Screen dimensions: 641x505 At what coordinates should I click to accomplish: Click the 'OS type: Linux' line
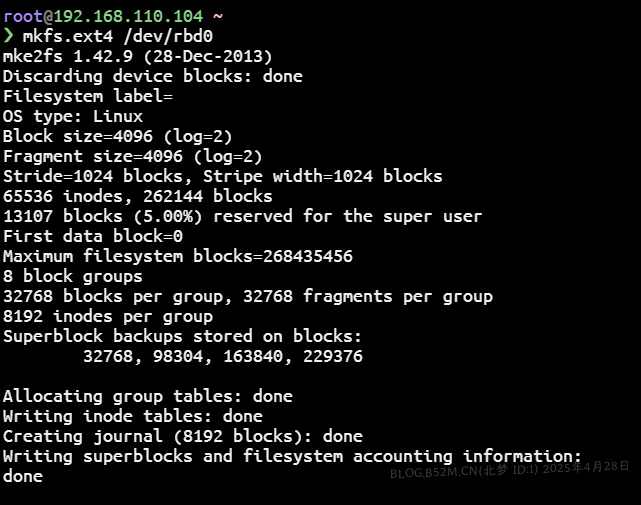pyautogui.click(x=73, y=116)
